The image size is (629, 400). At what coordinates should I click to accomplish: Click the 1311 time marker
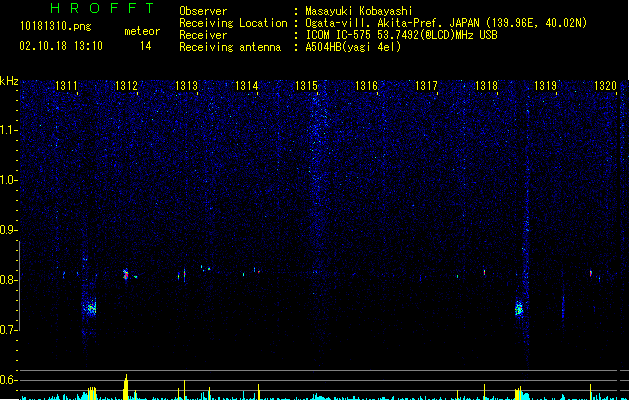point(66,86)
